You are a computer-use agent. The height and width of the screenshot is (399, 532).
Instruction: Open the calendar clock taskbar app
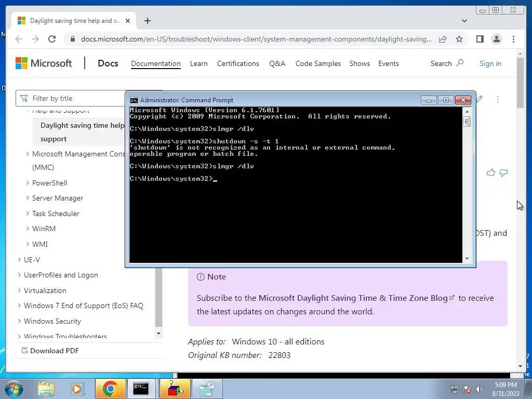(x=207, y=389)
